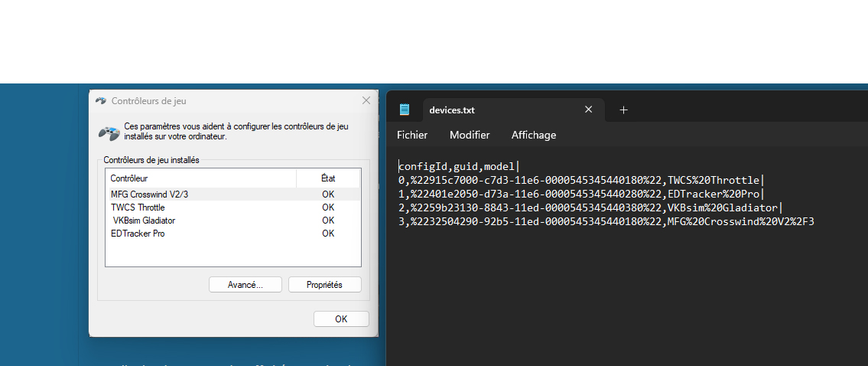Click the configId,guid,model header line in Notepad
The height and width of the screenshot is (366, 868).
[x=457, y=166]
